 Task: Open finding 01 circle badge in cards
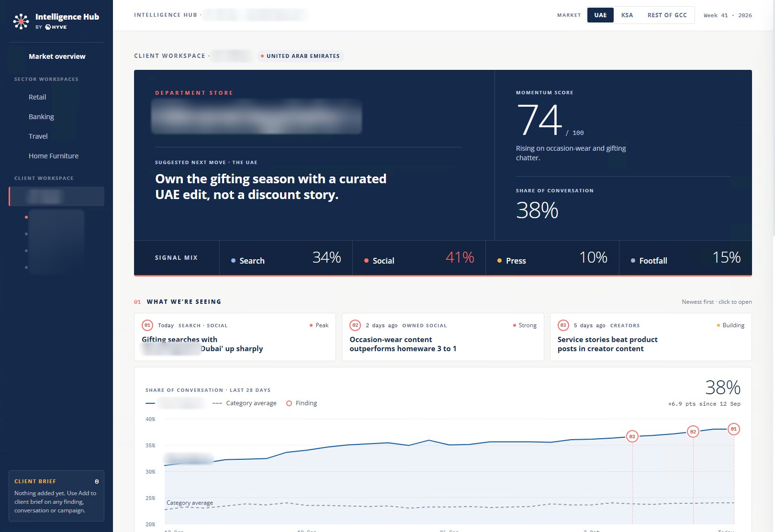147,325
